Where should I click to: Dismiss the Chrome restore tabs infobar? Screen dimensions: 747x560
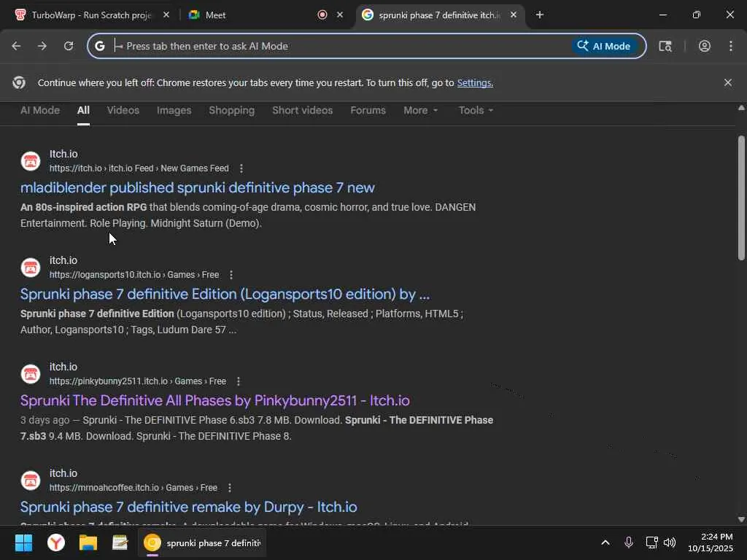pyautogui.click(x=727, y=82)
